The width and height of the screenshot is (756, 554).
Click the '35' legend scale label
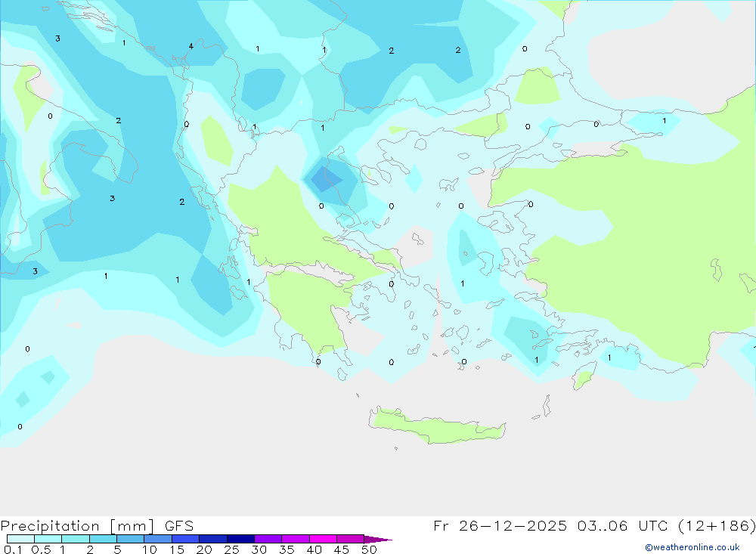coord(287,549)
